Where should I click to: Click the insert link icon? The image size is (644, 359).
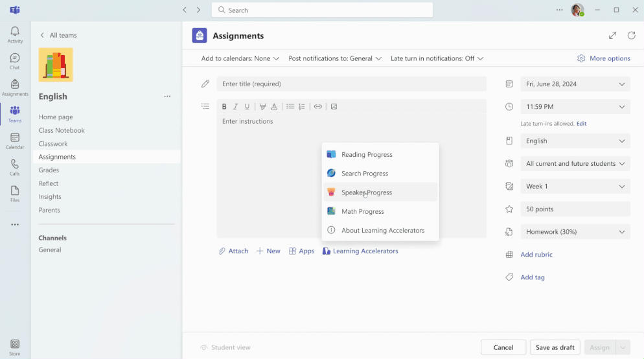pyautogui.click(x=318, y=106)
